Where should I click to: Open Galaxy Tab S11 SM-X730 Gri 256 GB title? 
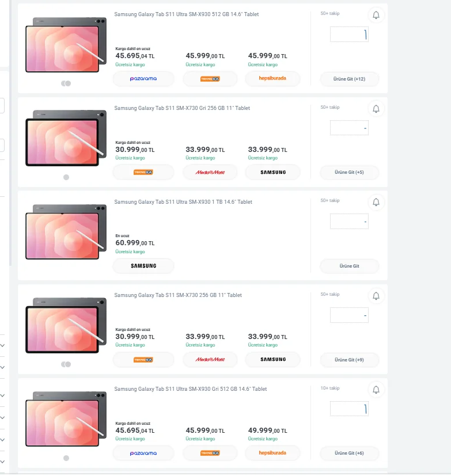coord(182,108)
